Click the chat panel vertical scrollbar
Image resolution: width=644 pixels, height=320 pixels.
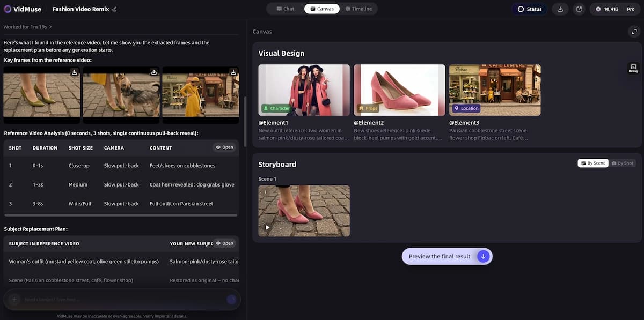tap(245, 121)
